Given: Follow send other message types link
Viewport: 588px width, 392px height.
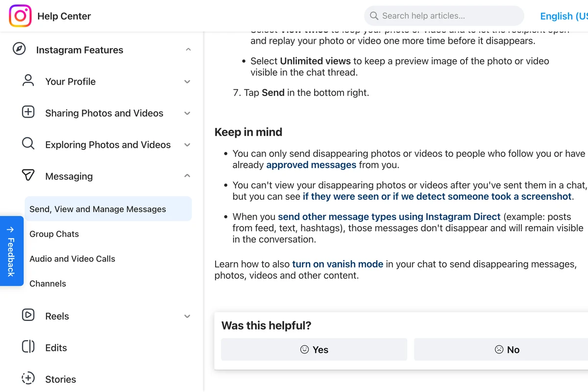Looking at the screenshot, I should coord(389,217).
